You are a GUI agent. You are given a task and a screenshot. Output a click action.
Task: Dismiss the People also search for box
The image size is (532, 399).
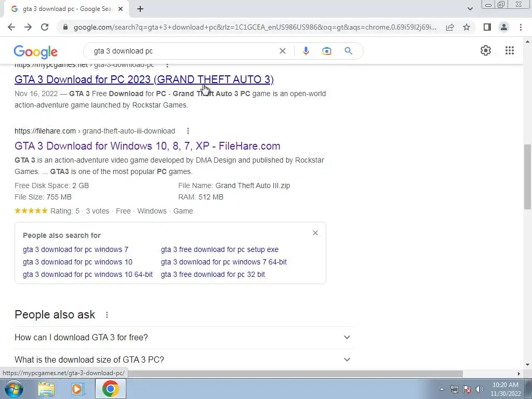[315, 233]
